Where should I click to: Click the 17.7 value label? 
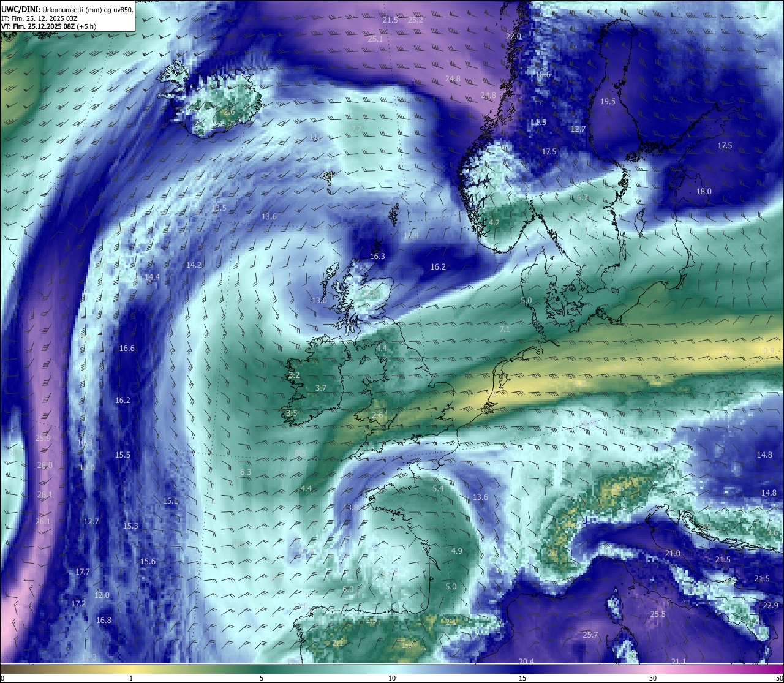pos(83,572)
